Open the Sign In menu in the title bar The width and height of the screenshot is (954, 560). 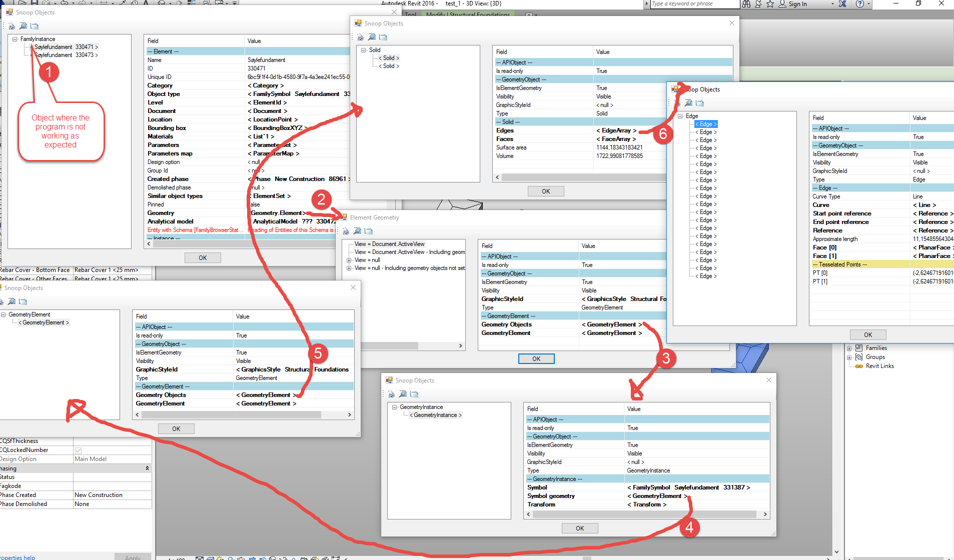796,4
